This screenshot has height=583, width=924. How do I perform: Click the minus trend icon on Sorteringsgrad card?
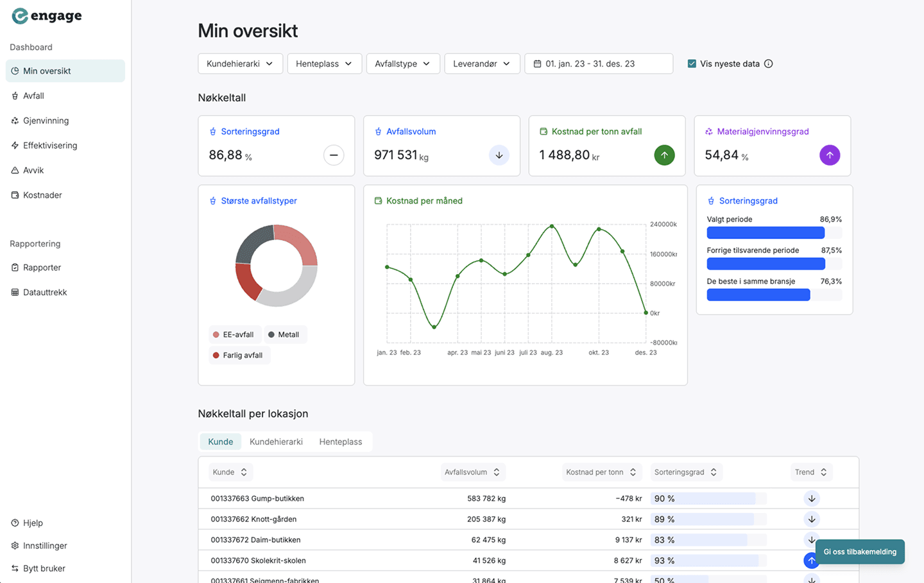click(334, 155)
